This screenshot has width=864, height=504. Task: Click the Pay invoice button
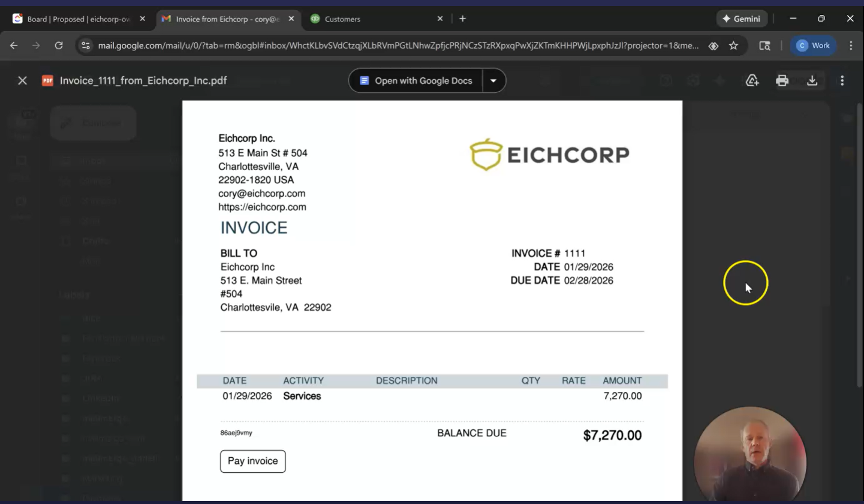(252, 461)
